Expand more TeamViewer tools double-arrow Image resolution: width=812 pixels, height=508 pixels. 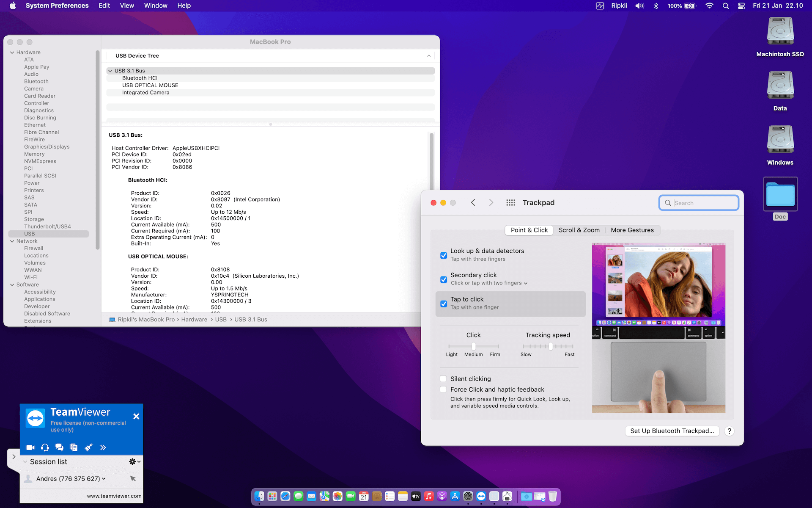click(103, 447)
